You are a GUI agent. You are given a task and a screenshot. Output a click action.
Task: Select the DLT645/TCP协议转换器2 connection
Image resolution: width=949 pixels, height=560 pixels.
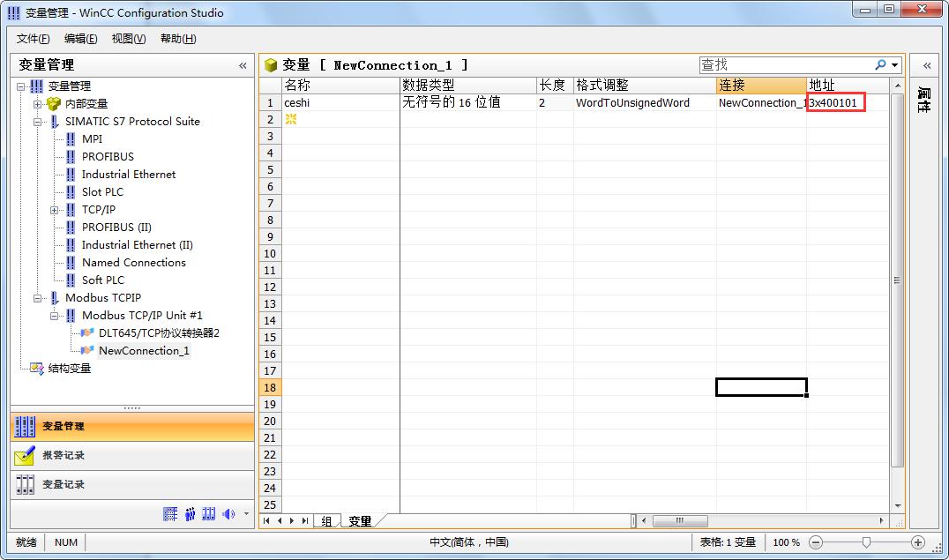click(x=158, y=333)
